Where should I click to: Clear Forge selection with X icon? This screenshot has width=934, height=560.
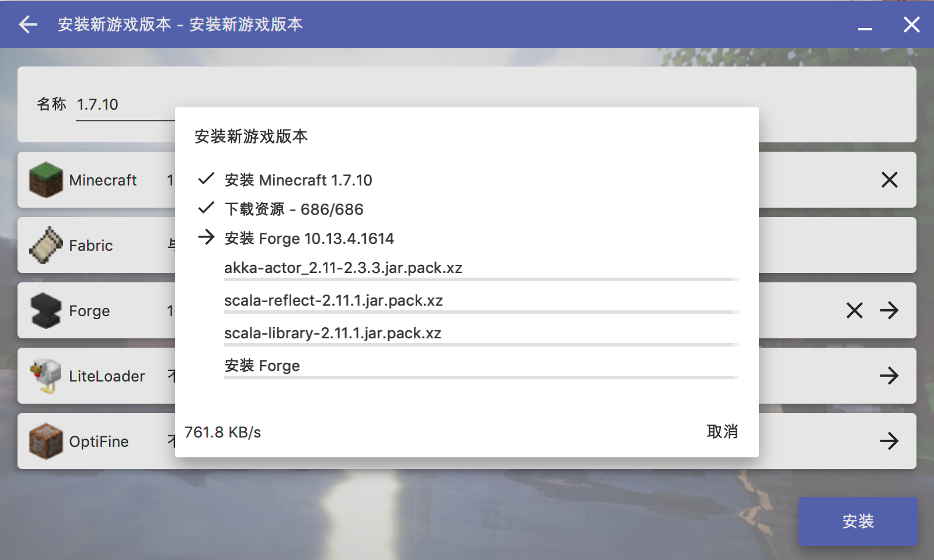click(855, 310)
